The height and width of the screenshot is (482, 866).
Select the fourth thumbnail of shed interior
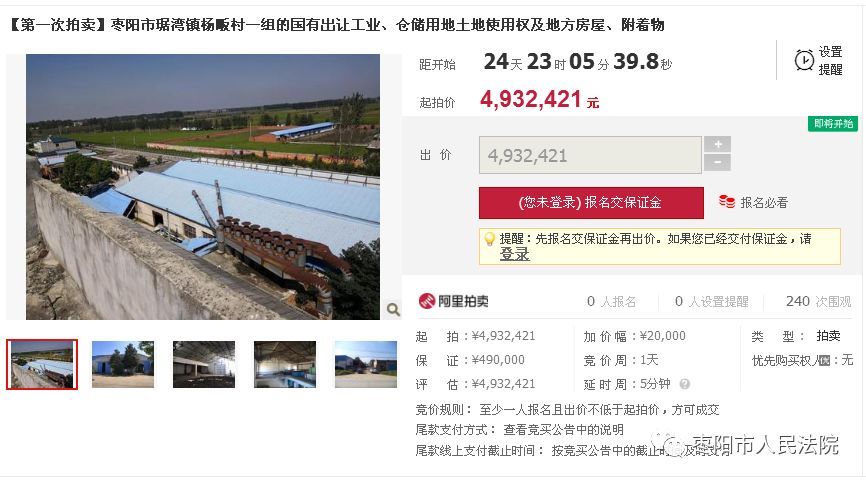(285, 364)
